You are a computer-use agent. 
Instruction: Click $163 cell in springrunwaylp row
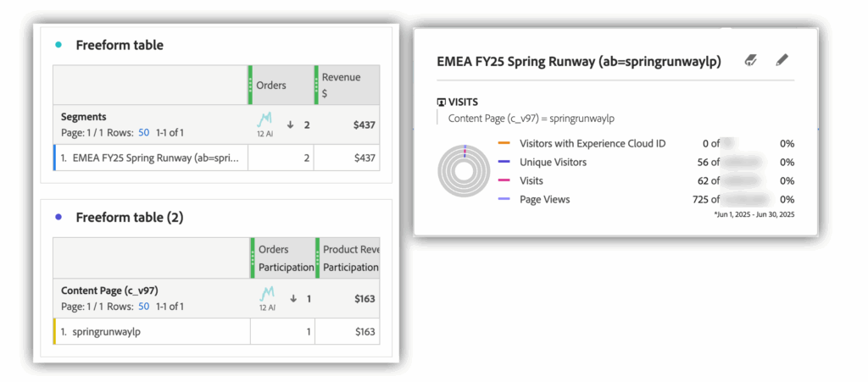366,332
